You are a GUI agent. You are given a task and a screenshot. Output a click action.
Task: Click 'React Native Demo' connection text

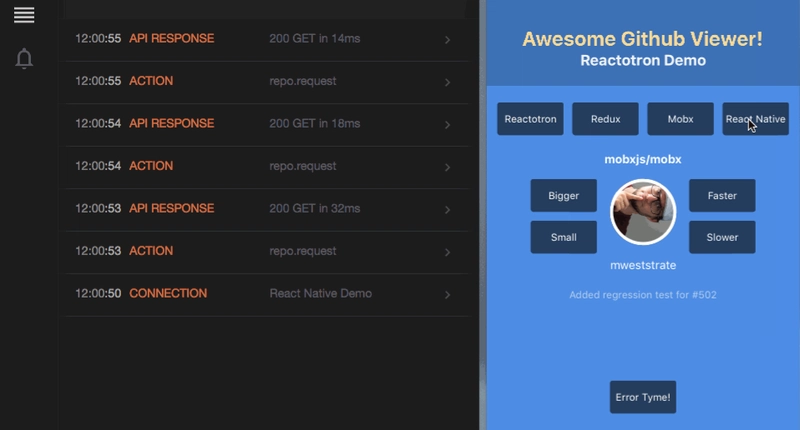(320, 293)
